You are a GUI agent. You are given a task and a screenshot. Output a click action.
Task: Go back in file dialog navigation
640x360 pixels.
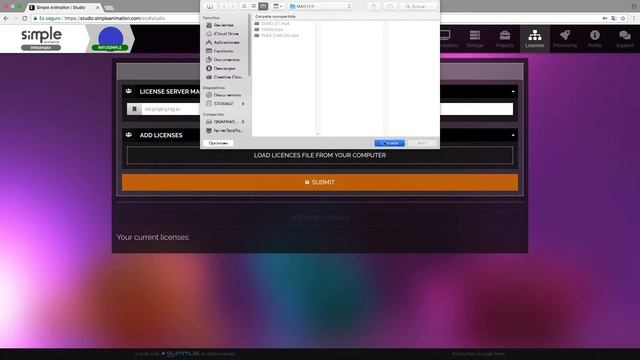[224, 6]
